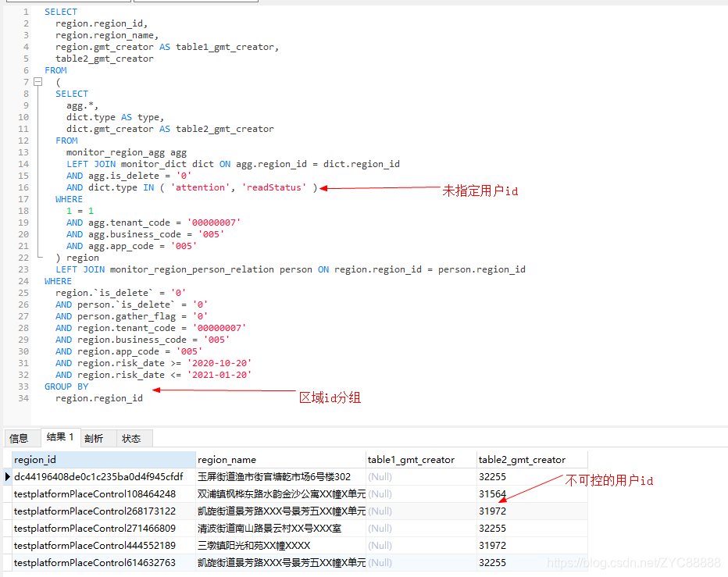Click the region_name column header

[280, 460]
